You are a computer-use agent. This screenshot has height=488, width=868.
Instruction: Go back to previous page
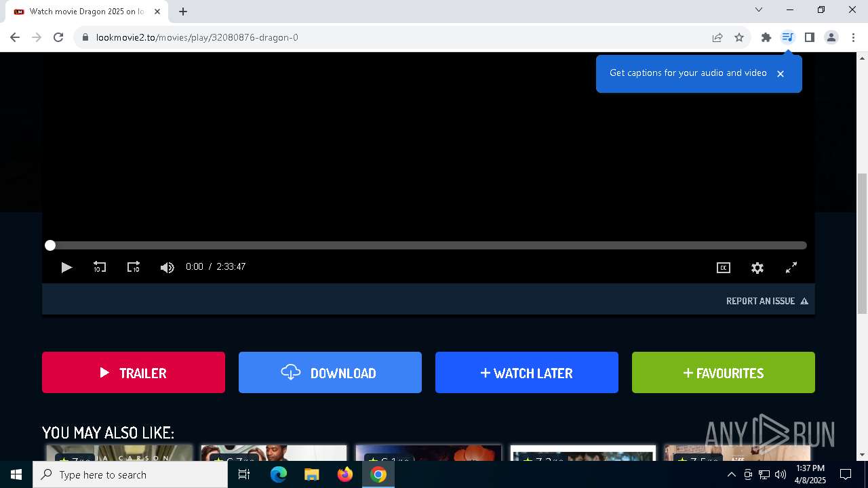pyautogui.click(x=15, y=37)
